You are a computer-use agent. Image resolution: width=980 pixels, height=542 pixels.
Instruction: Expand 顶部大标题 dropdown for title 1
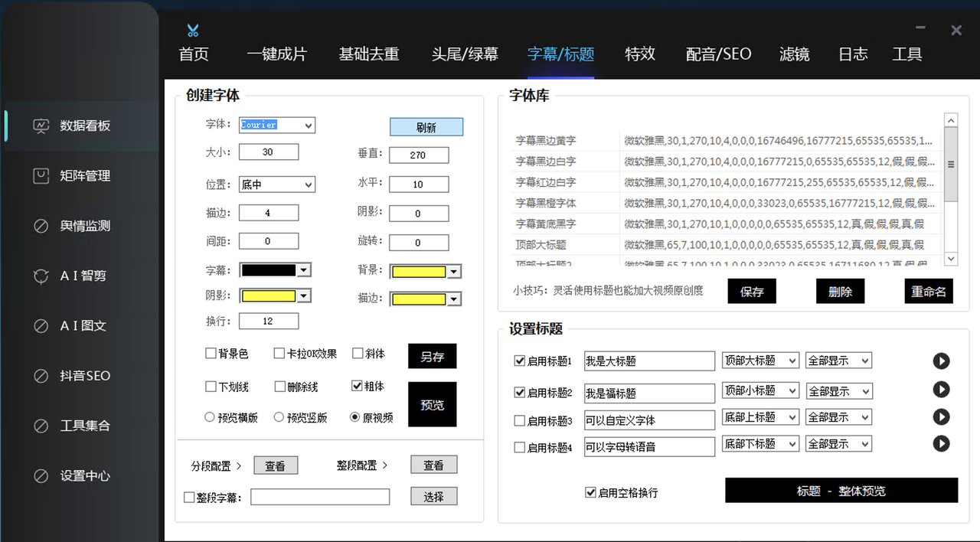click(792, 361)
